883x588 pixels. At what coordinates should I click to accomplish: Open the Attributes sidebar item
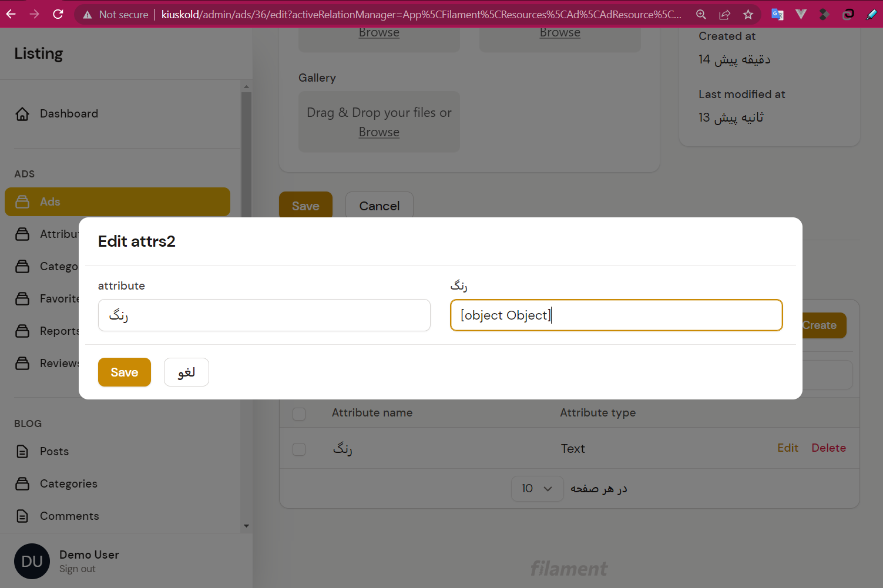(x=59, y=234)
